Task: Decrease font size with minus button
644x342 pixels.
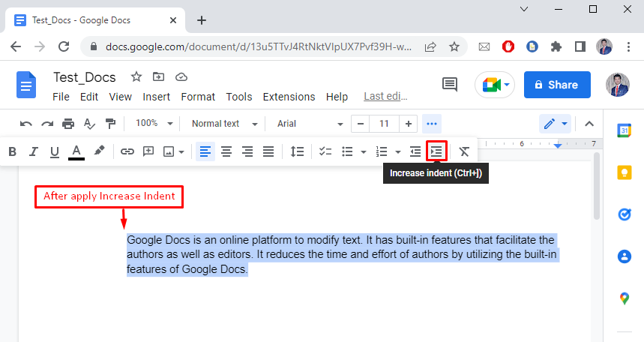Action: [x=360, y=124]
